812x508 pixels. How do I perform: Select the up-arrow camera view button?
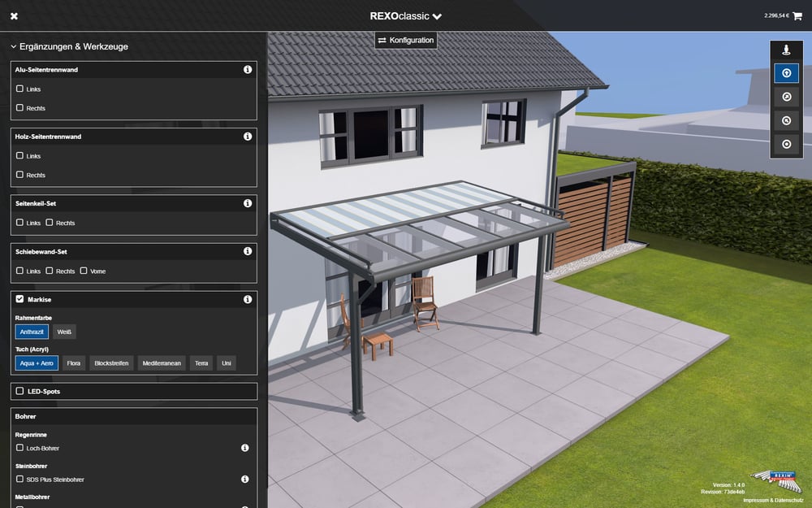click(x=786, y=73)
